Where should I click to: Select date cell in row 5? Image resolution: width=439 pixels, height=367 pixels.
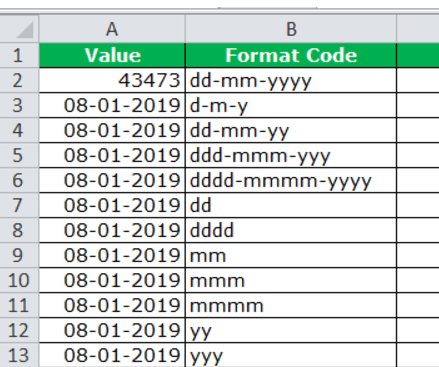112,155
